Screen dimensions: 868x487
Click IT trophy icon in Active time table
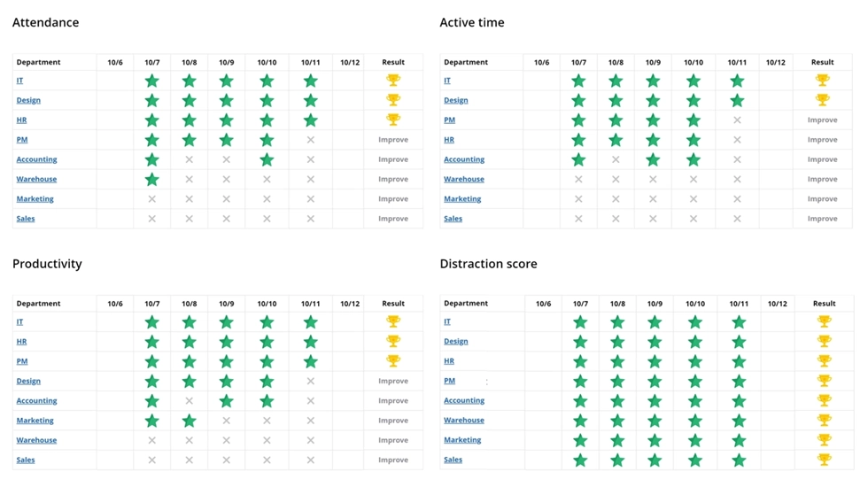click(x=822, y=81)
